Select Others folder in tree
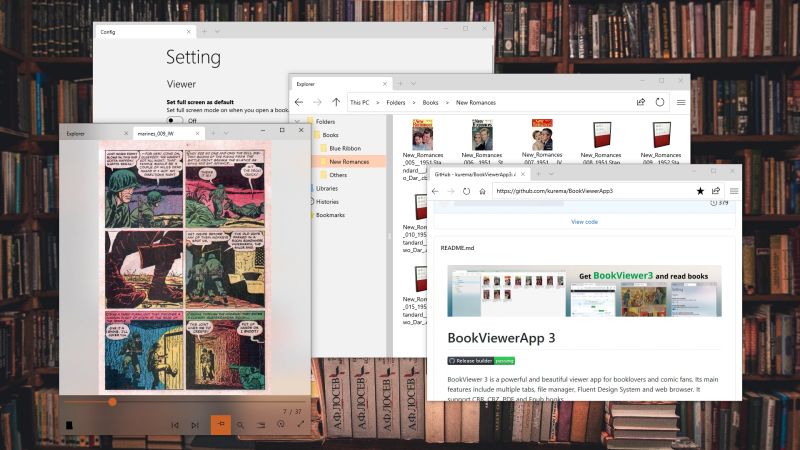Image resolution: width=800 pixels, height=450 pixels. click(x=338, y=175)
